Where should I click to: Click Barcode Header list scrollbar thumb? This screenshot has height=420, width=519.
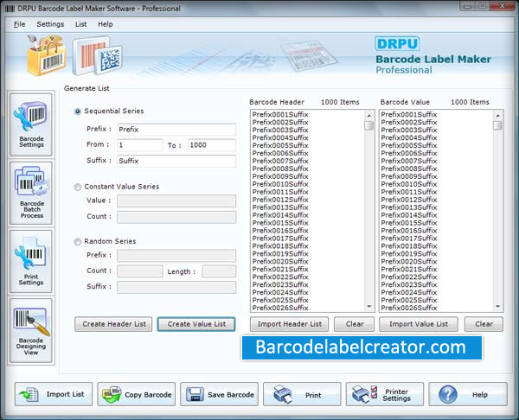(369, 125)
